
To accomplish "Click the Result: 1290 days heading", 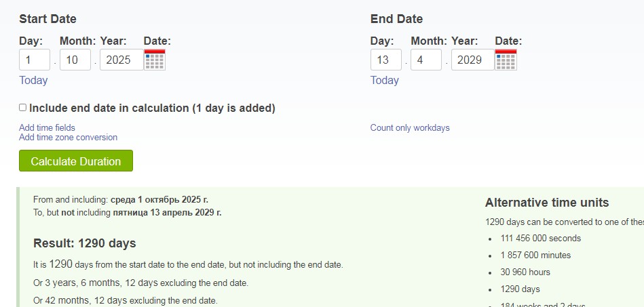I will (85, 243).
